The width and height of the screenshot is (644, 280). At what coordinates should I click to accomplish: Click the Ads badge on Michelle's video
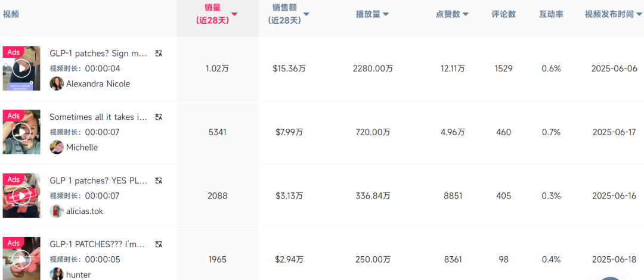click(13, 116)
